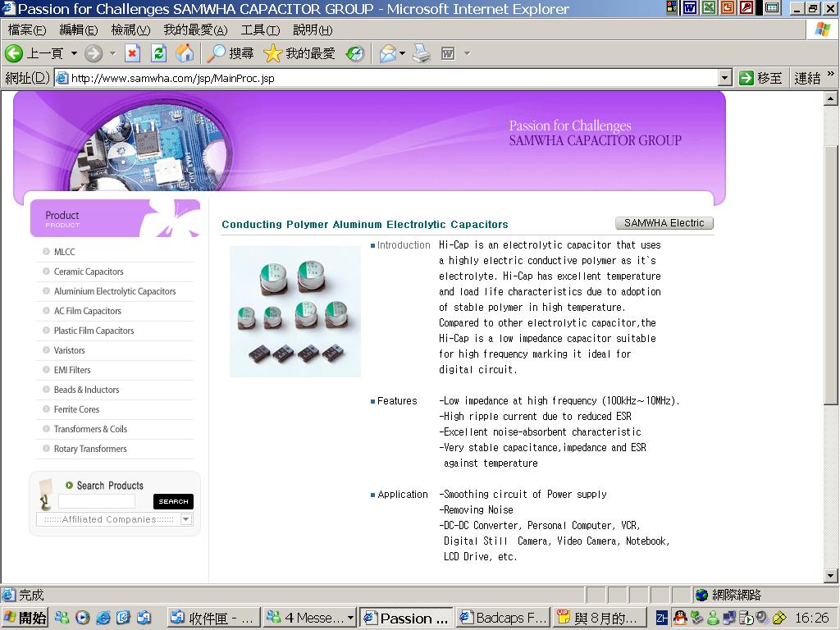The height and width of the screenshot is (630, 840).
Task: Switch to the 收件匣 inbox taskbar window
Action: [x=212, y=618]
